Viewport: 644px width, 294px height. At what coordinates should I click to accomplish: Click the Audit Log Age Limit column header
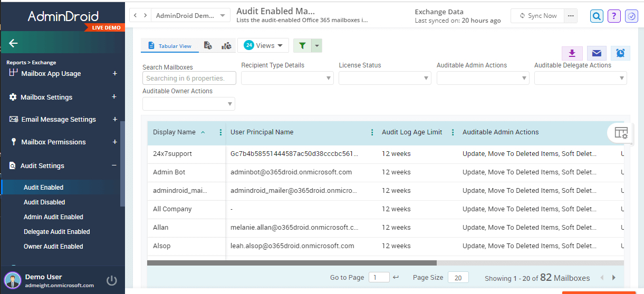click(412, 132)
